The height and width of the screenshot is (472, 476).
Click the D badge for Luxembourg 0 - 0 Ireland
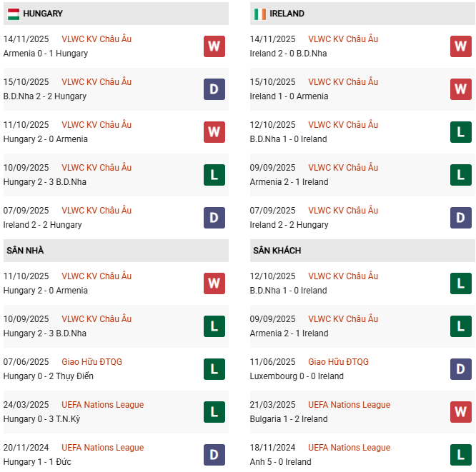pyautogui.click(x=461, y=369)
